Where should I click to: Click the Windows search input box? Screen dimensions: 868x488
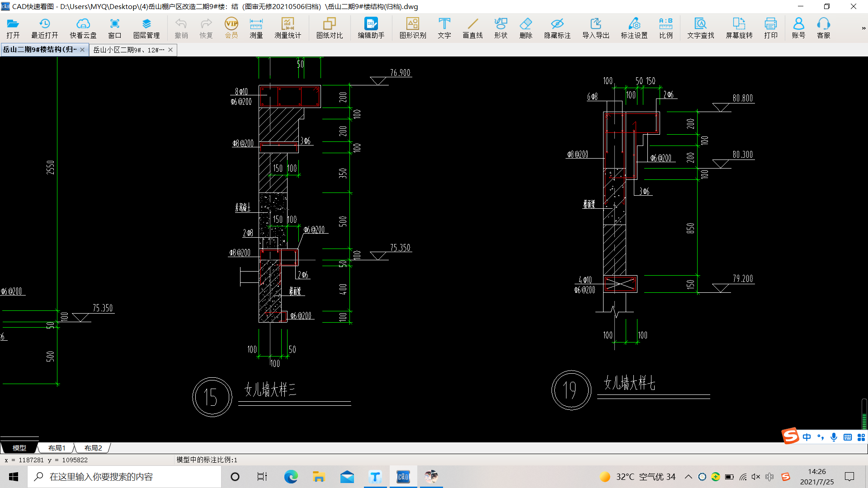pos(124,477)
